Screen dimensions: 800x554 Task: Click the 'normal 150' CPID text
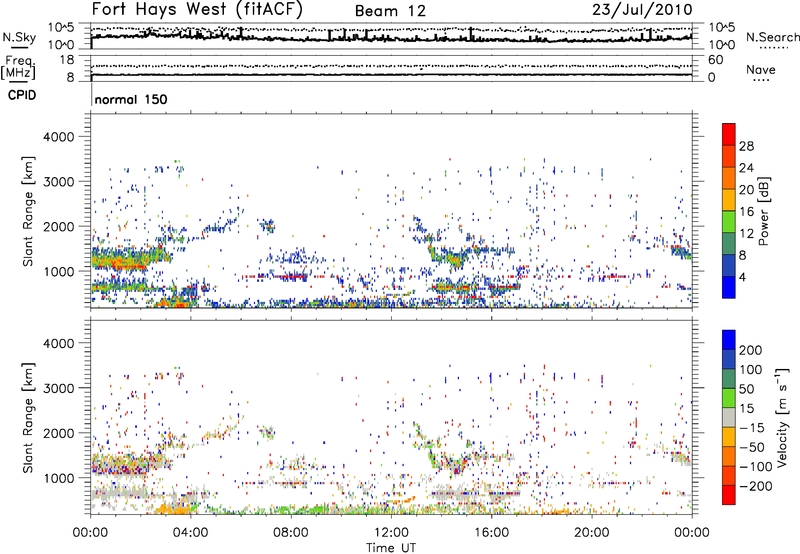131,99
